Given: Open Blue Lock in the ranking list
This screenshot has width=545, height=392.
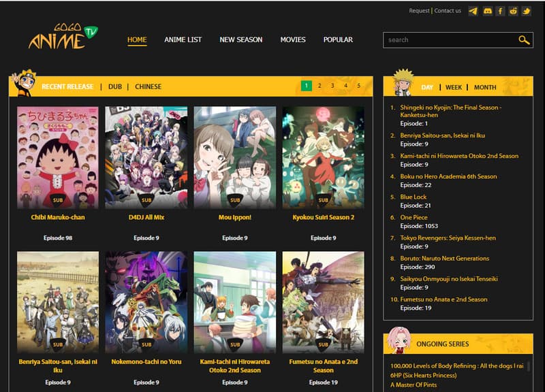Looking at the screenshot, I should [413, 197].
